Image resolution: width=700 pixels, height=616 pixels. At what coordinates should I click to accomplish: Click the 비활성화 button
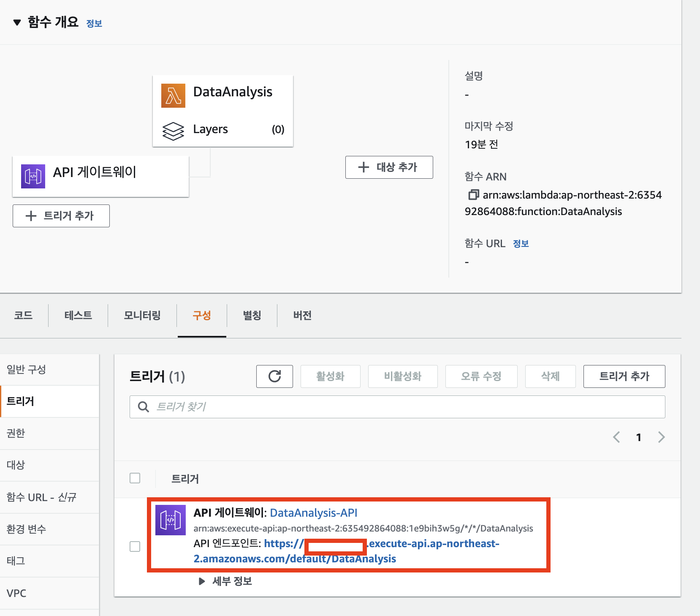point(403,376)
